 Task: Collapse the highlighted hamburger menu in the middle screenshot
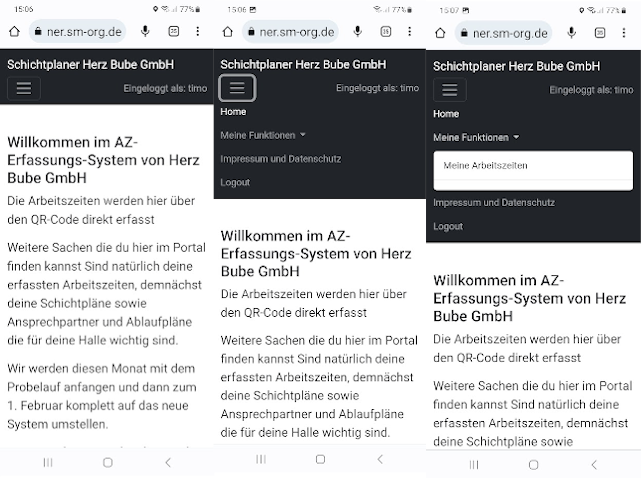[237, 88]
